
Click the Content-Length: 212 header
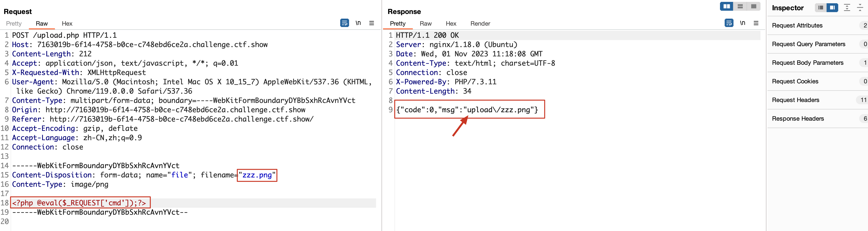(x=52, y=54)
